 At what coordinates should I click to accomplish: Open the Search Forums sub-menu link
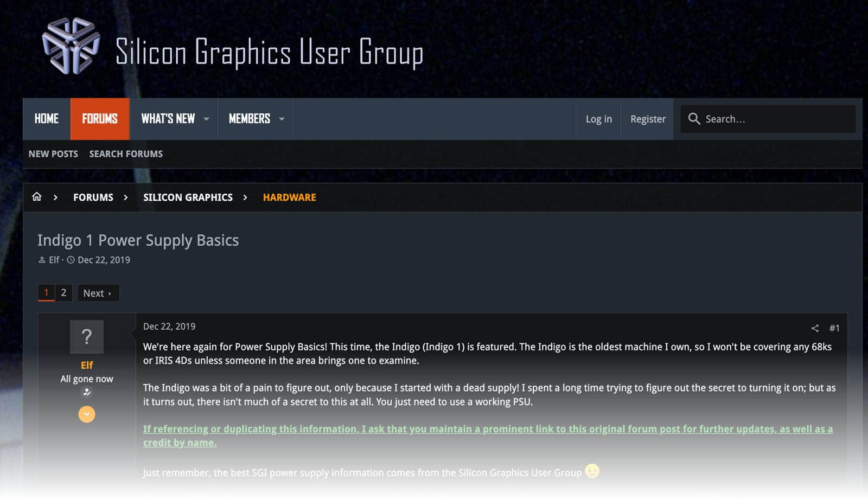(x=126, y=154)
